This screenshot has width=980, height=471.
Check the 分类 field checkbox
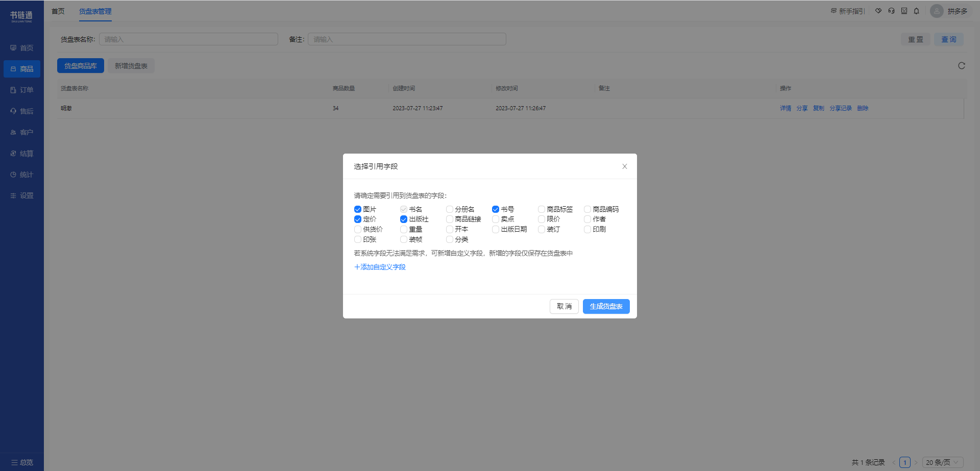click(x=449, y=239)
